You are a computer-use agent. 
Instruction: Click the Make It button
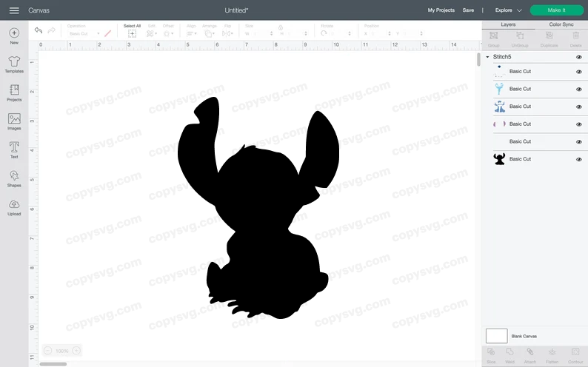556,10
